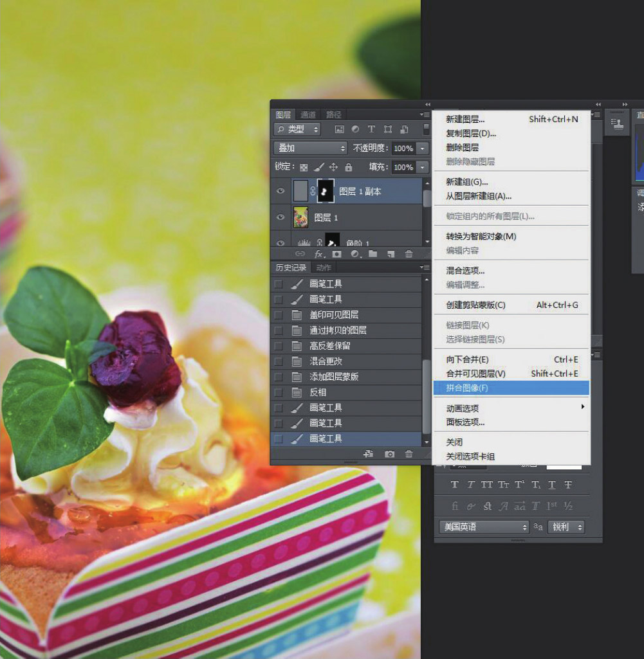The height and width of the screenshot is (659, 644).
Task: Click the 图层 1 layer thumbnail
Action: [300, 217]
